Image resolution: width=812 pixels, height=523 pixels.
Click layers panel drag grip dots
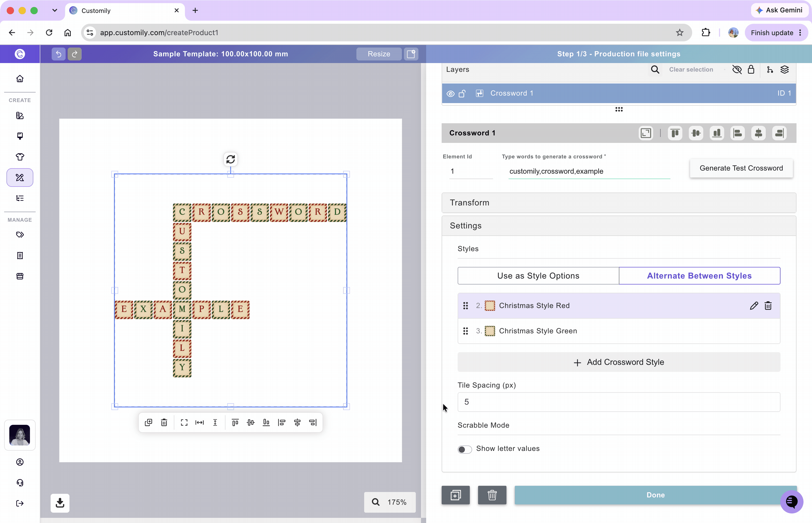pos(619,109)
